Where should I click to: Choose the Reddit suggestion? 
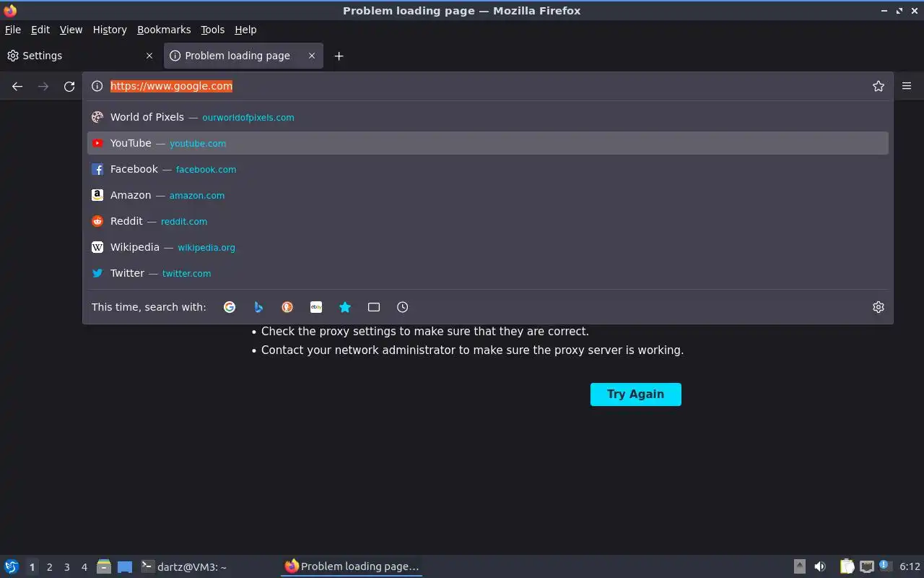click(x=488, y=221)
